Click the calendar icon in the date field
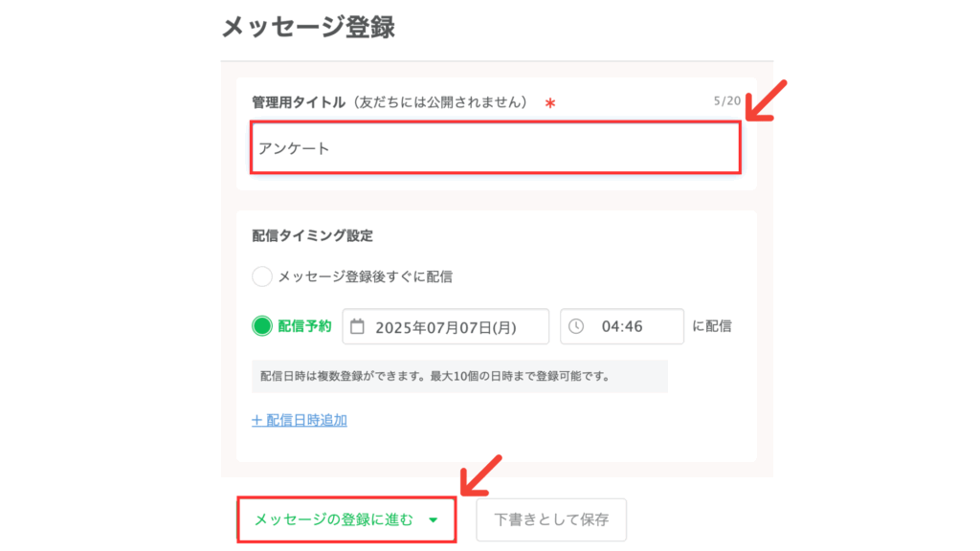Screen dimensions: 980x551 pyautogui.click(x=357, y=327)
